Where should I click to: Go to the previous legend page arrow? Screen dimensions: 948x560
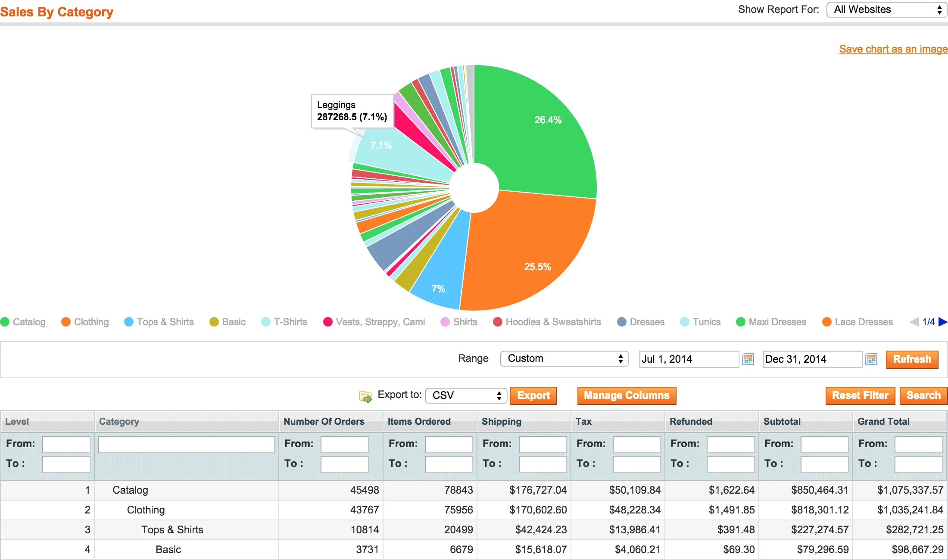point(913,322)
